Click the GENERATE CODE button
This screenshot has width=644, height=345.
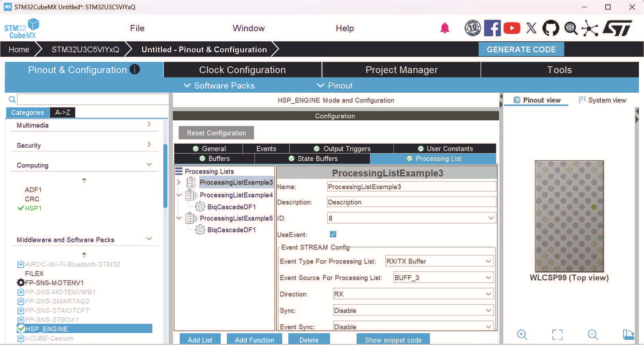click(x=521, y=49)
